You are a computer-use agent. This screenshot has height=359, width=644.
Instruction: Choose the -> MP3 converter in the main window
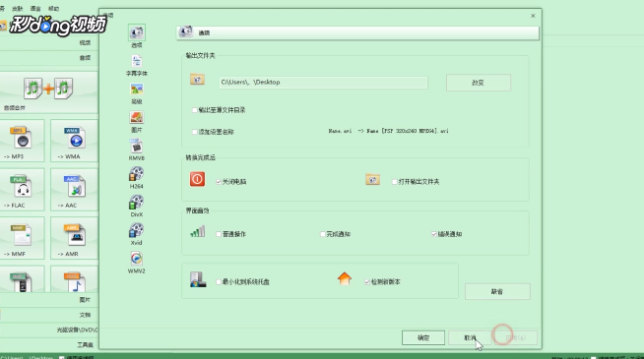pos(23,141)
